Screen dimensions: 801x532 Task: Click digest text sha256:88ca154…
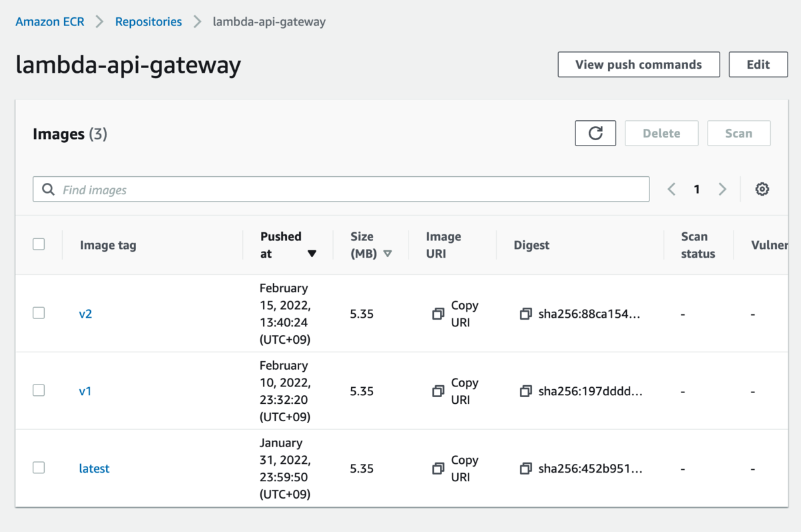(589, 314)
